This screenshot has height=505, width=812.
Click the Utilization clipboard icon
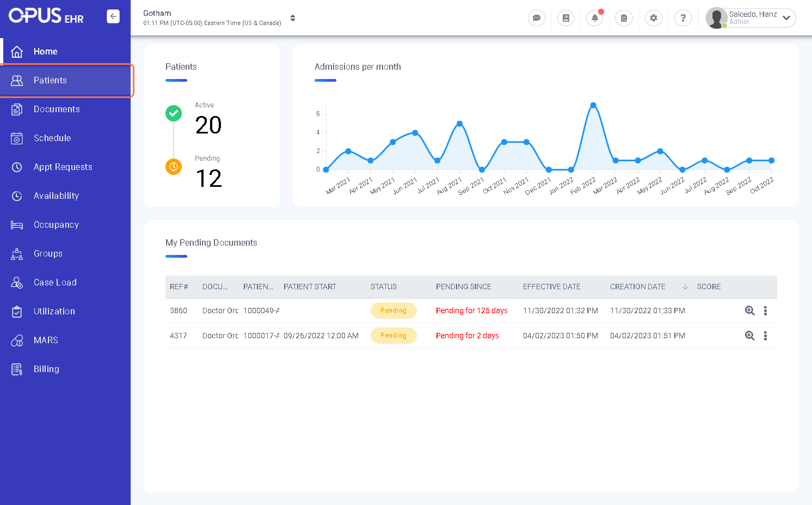[x=17, y=312]
